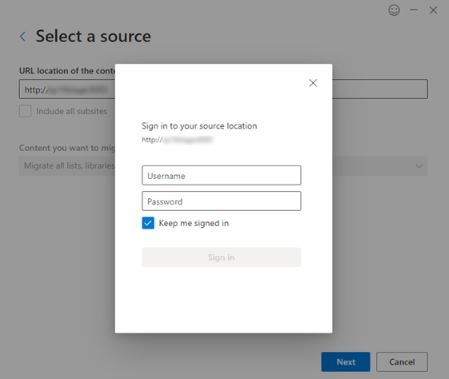Tick the Include all subsites checkbox

tap(25, 111)
